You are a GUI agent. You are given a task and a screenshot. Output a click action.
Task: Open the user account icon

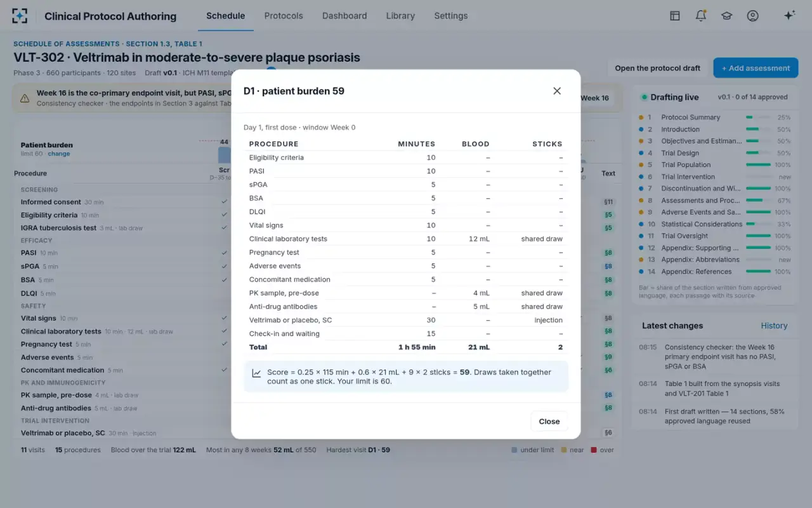[752, 16]
